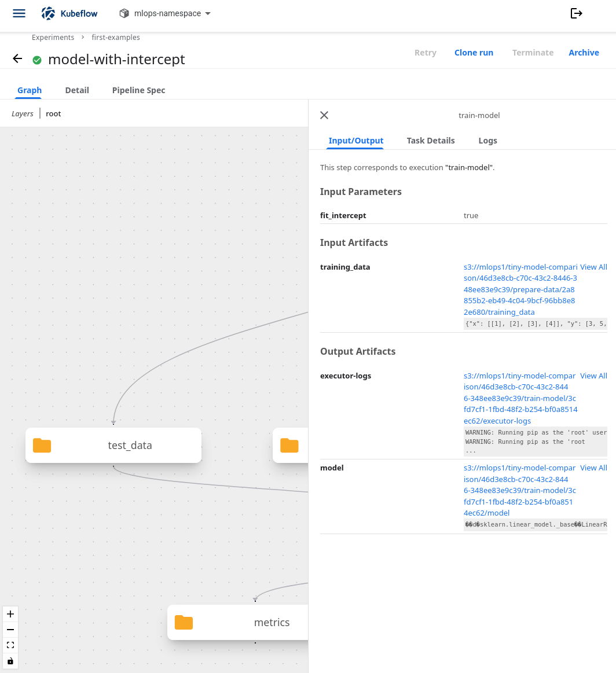This screenshot has width=616, height=673.
Task: Click the Kubeflow logo
Action: point(69,13)
